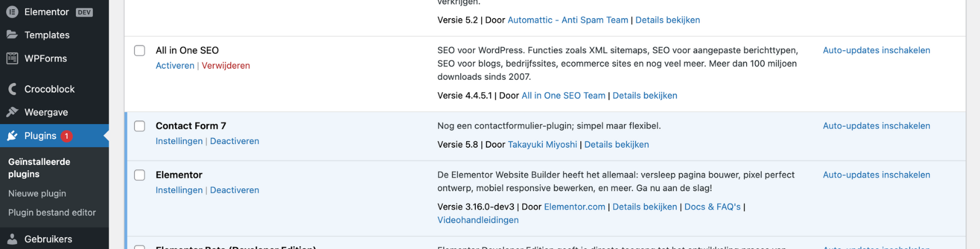Screen dimensions: 980x249
Task: Enable auto-updates for All in One SEO
Action: (877, 50)
